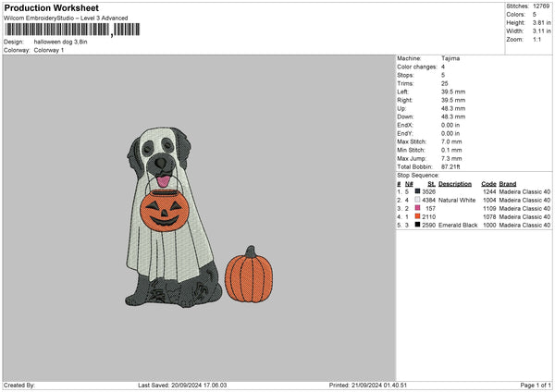Click the Max Jump value 7.3 mm
The image size is (555, 392).
[451, 158]
